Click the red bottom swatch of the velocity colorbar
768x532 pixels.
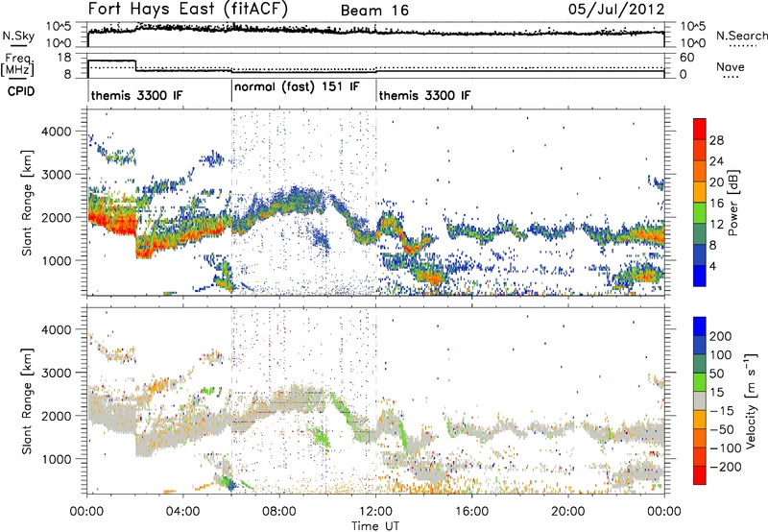700,475
